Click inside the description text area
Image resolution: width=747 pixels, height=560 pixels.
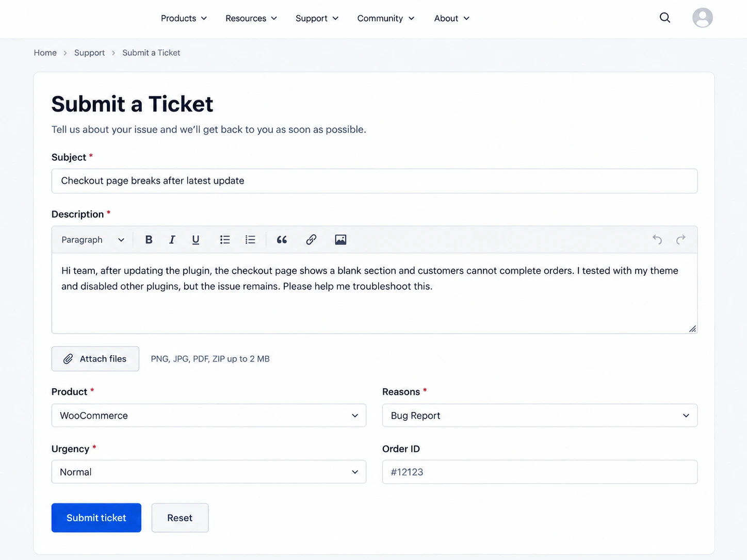(375, 293)
